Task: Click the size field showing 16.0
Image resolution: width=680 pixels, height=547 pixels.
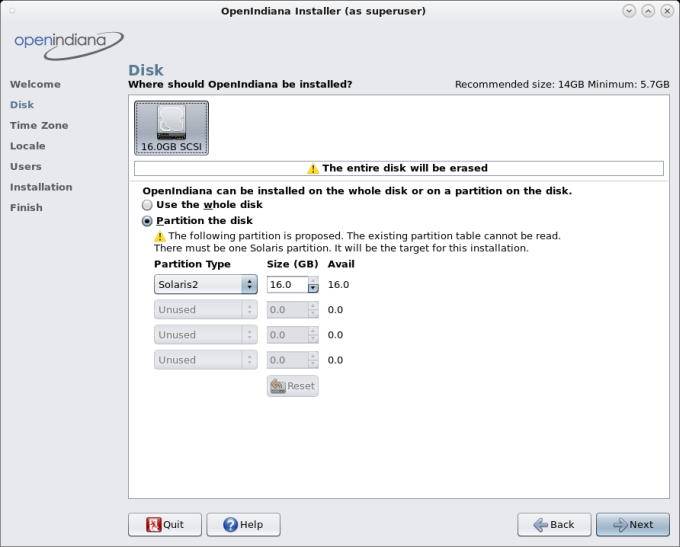Action: click(x=288, y=285)
